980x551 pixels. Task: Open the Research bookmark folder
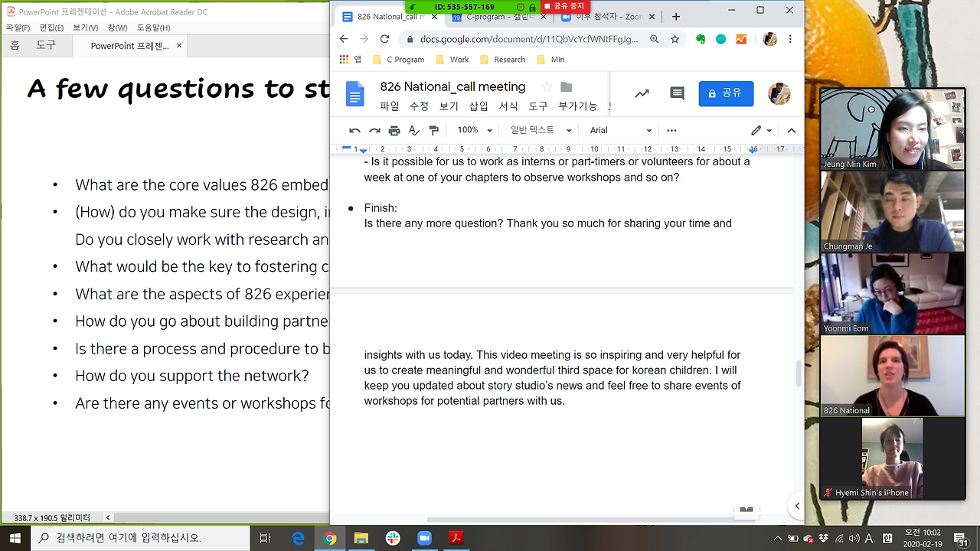502,60
